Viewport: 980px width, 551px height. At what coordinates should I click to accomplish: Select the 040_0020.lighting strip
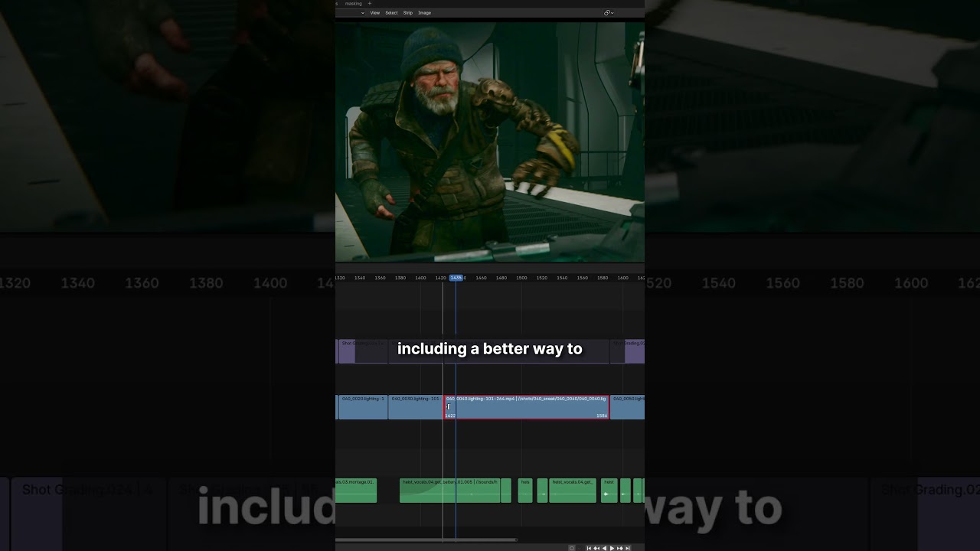click(363, 407)
